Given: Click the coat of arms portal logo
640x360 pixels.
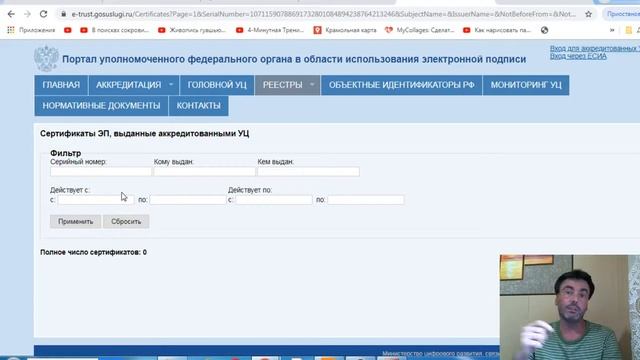Looking at the screenshot, I should click(46, 58).
